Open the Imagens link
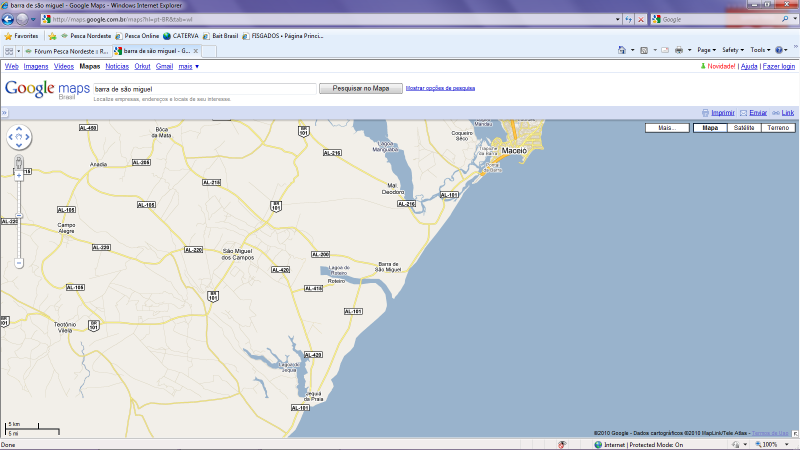Viewport: 800px width, 450px height. coord(36,66)
